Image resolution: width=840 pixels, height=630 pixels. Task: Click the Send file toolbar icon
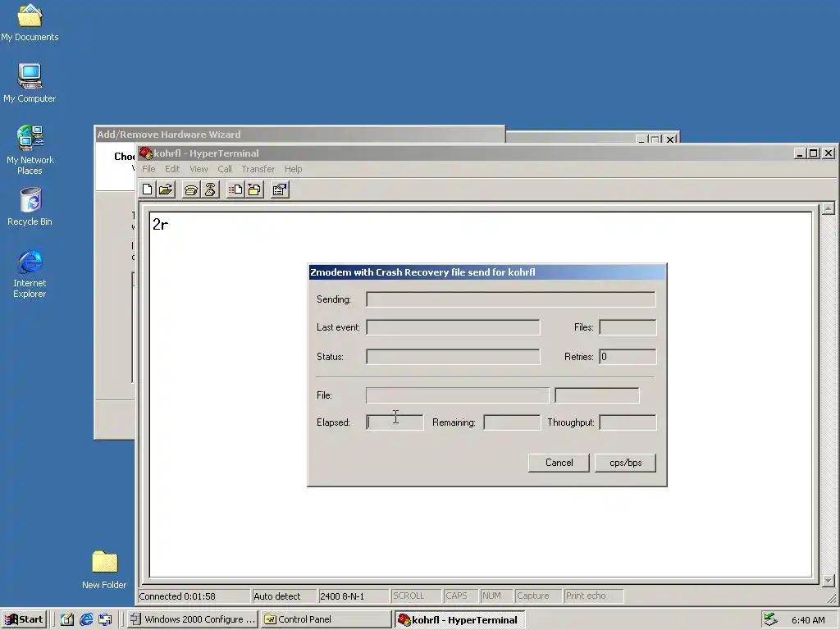click(235, 189)
